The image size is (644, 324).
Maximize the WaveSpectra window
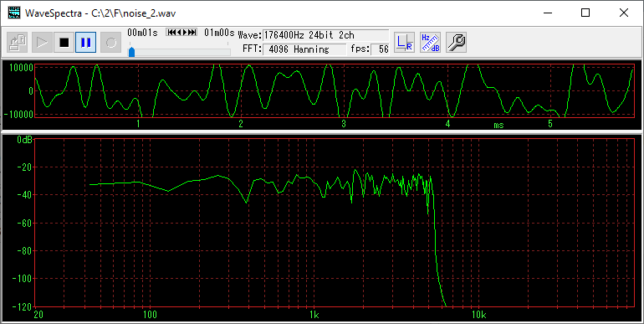tap(585, 13)
